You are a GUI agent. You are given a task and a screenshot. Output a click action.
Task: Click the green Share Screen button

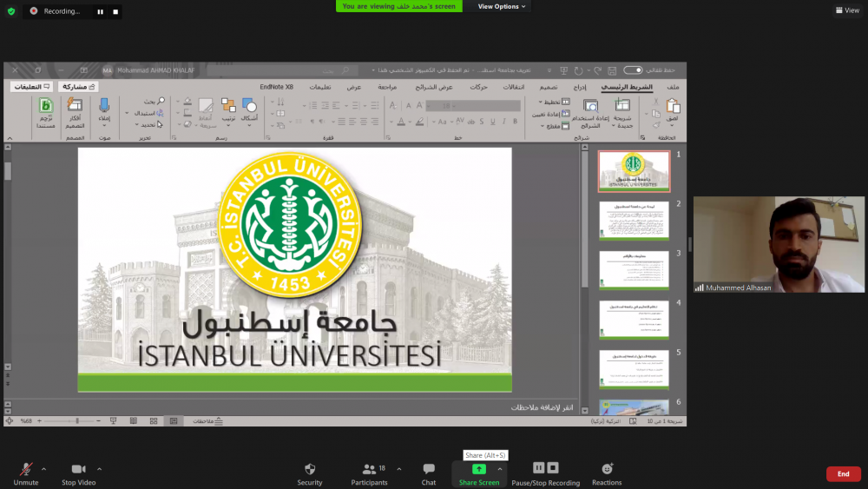click(x=479, y=474)
